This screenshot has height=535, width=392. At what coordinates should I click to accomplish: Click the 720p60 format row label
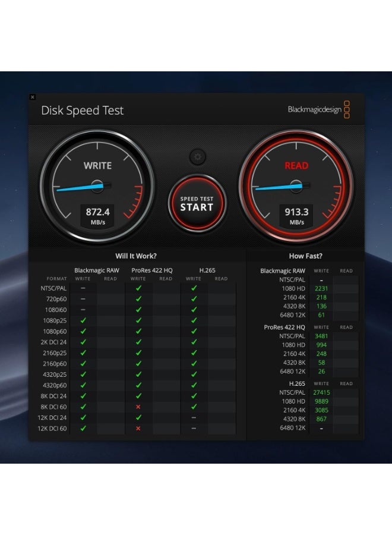pyautogui.click(x=56, y=299)
